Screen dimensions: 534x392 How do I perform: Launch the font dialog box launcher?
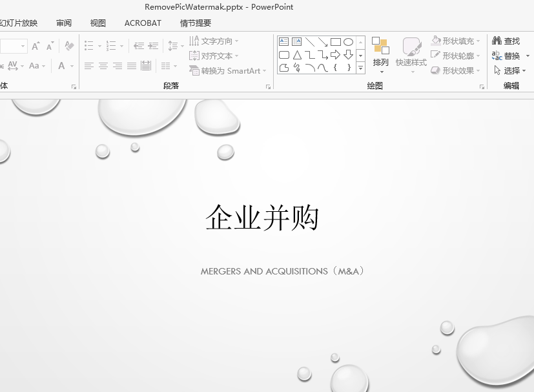pos(74,87)
